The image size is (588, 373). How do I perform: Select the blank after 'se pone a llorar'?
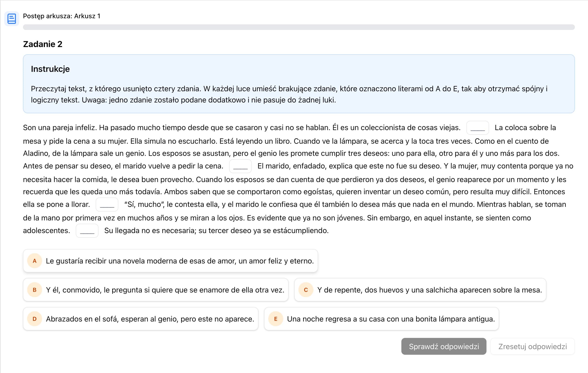click(x=107, y=205)
